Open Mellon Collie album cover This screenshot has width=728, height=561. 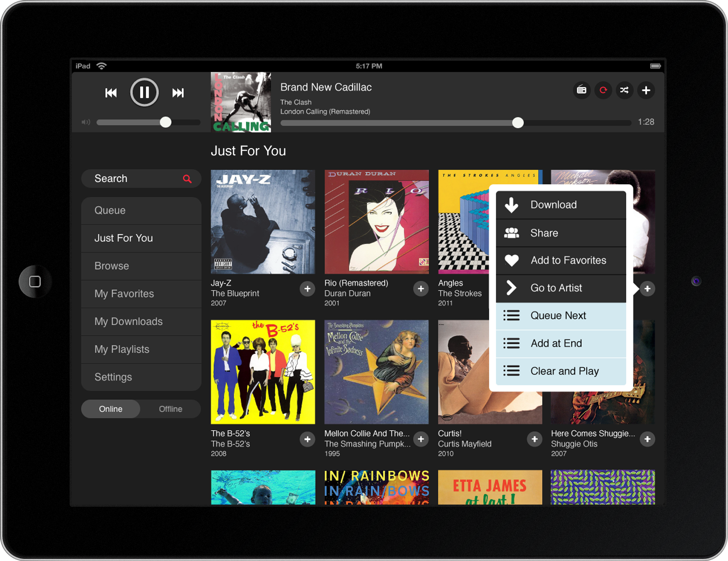coord(377,372)
